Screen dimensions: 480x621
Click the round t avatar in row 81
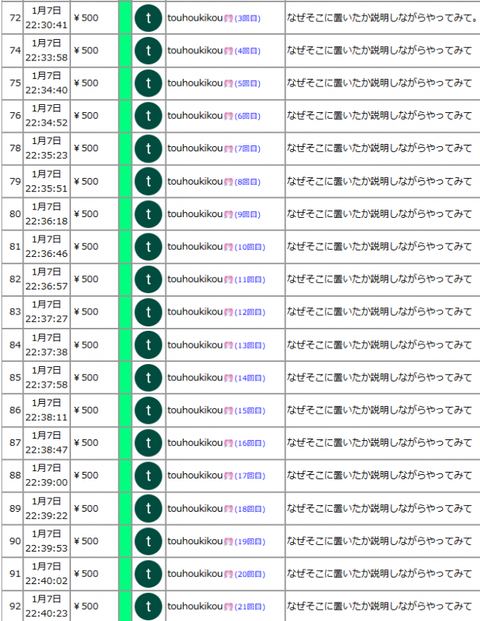pyautogui.click(x=148, y=247)
